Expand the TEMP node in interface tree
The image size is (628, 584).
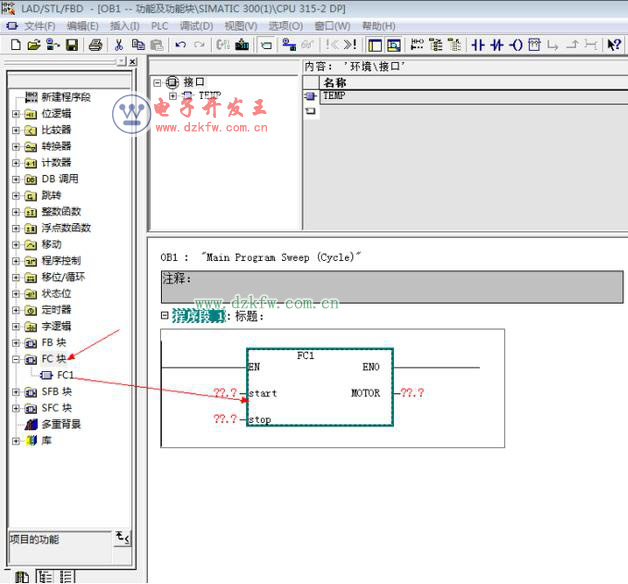click(173, 96)
